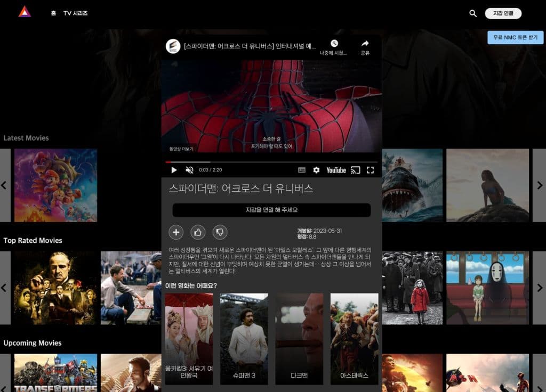
Task: Open The Godfather poster
Action: [x=55, y=288]
